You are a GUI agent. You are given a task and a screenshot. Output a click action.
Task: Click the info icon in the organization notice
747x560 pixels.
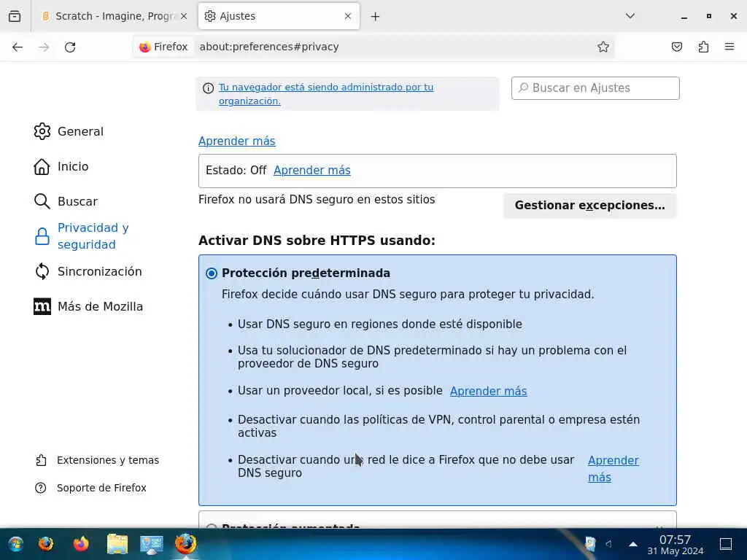(208, 88)
